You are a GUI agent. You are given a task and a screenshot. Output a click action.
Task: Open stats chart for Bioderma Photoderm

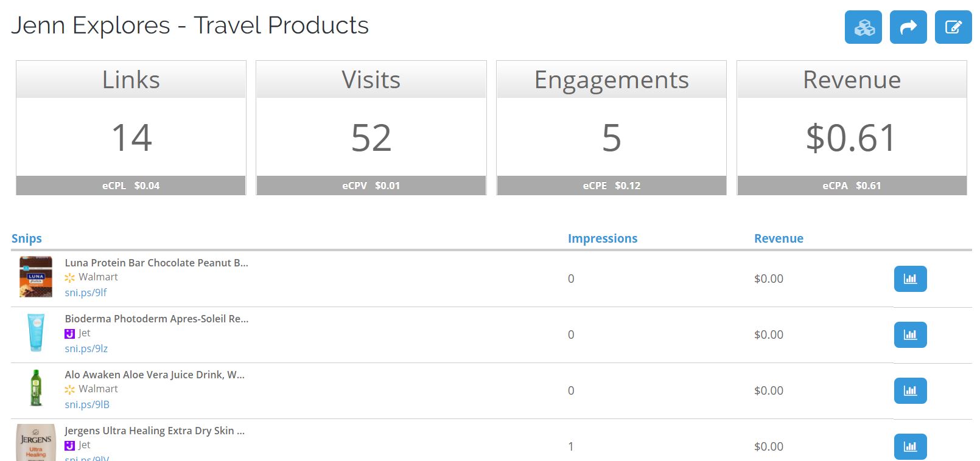(x=910, y=334)
